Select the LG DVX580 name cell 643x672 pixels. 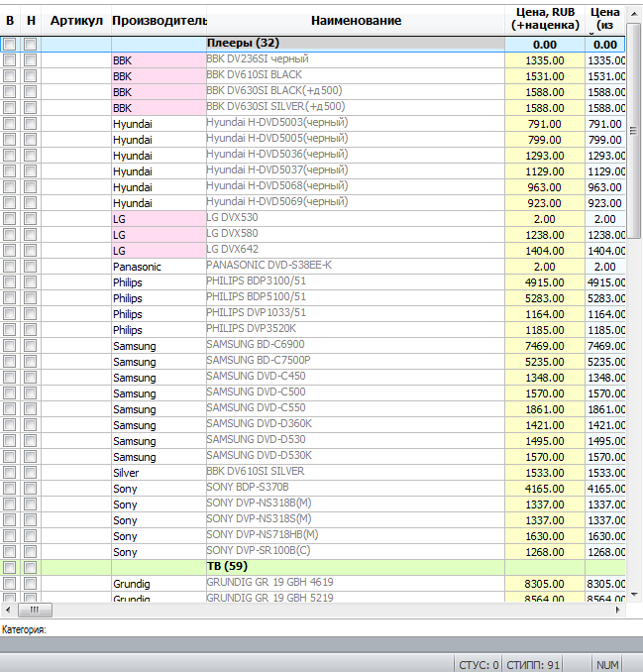pos(356,235)
